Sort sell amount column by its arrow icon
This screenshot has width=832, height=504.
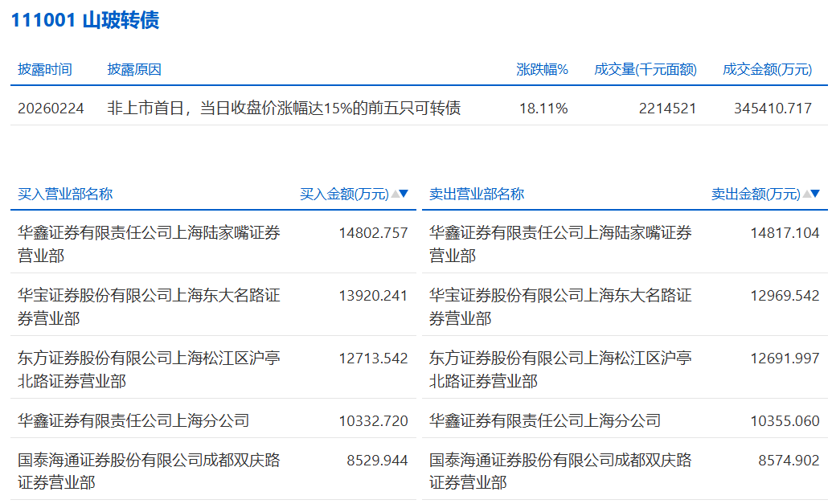(x=811, y=195)
